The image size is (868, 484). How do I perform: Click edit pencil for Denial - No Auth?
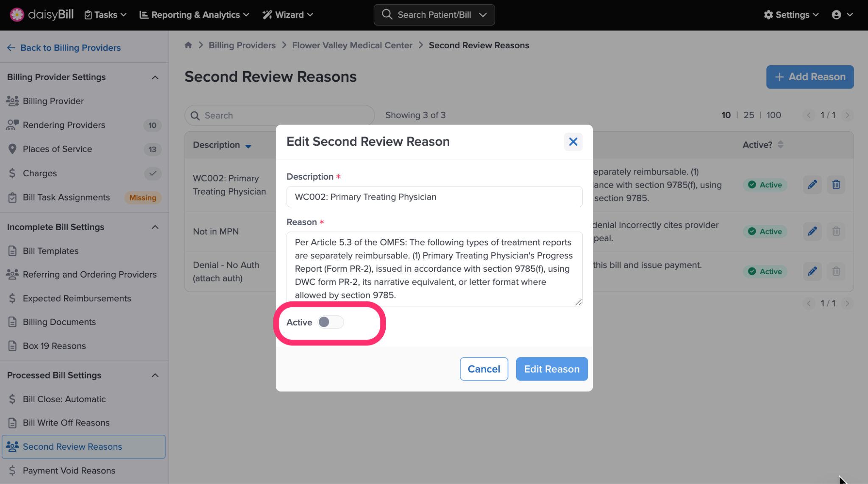tap(812, 271)
